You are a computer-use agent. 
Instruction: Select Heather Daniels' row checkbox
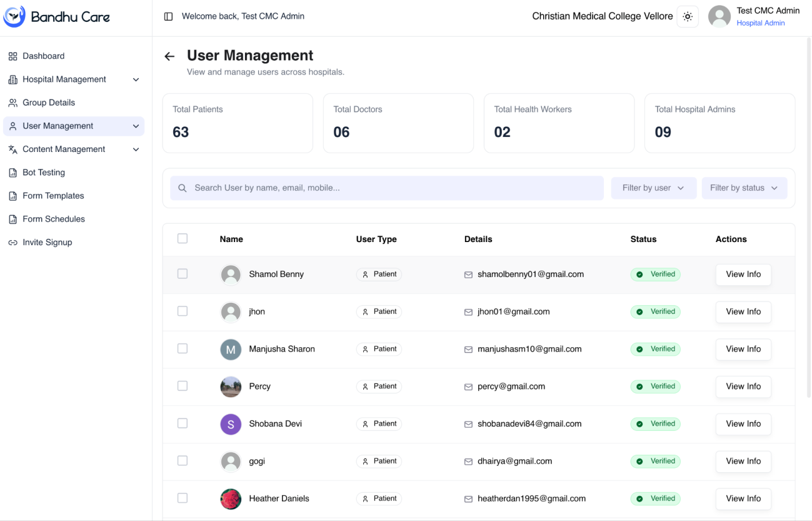pos(183,498)
